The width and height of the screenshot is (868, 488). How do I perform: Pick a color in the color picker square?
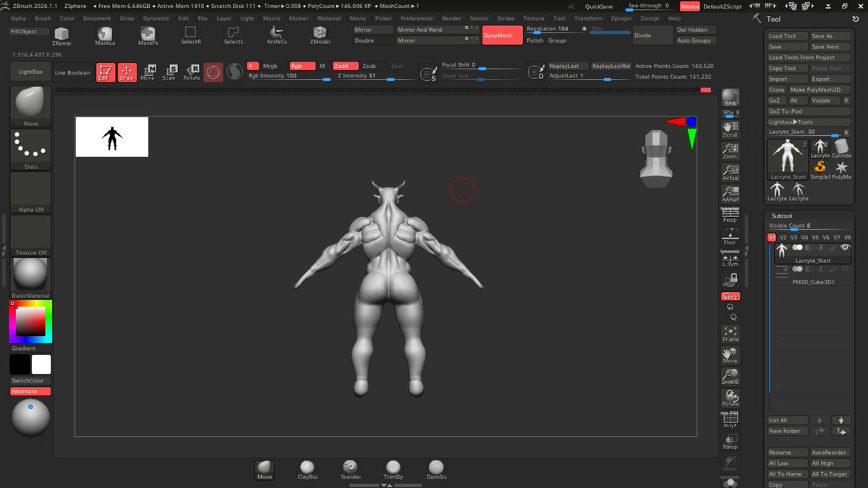(30, 321)
